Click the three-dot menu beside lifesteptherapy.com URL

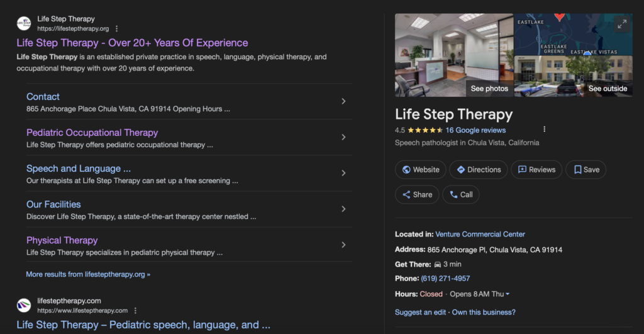tap(135, 311)
